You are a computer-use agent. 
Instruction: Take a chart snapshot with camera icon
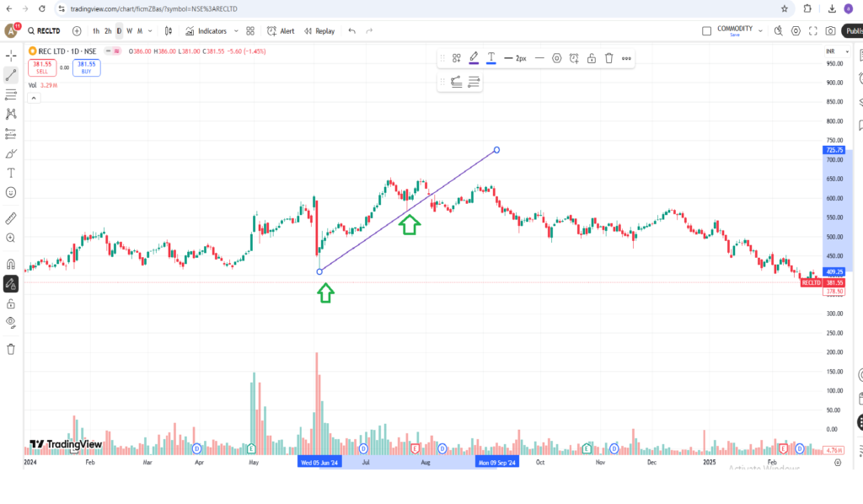tap(830, 31)
